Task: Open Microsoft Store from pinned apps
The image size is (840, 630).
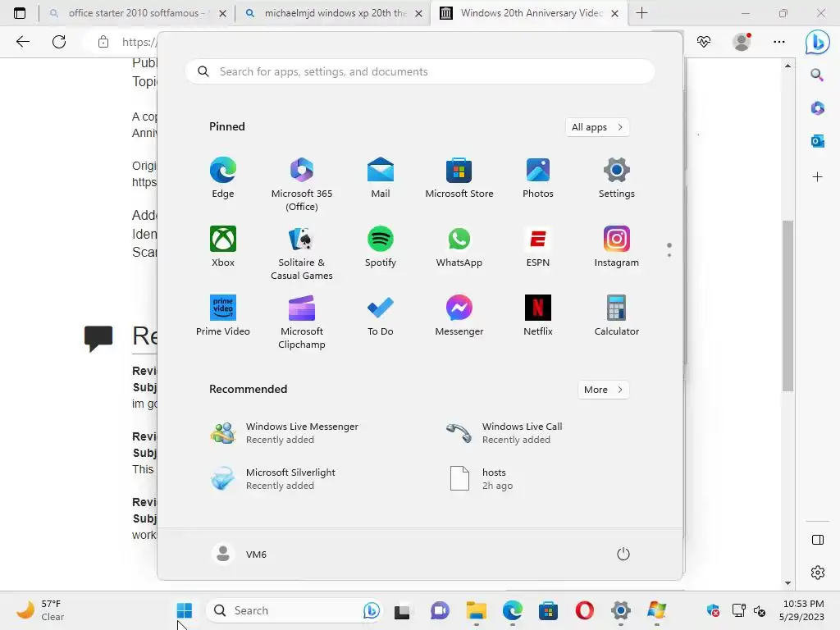Action: (459, 178)
